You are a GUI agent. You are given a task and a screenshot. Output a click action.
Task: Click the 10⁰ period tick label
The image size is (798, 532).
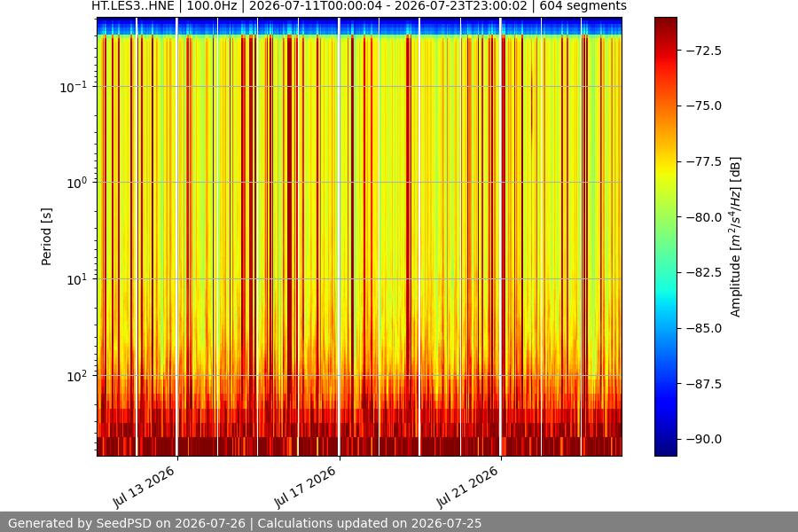pyautogui.click(x=77, y=183)
